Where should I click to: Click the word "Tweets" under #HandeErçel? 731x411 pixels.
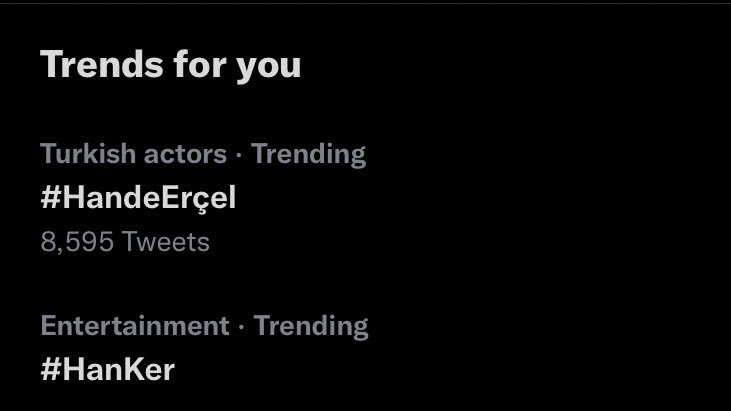166,242
